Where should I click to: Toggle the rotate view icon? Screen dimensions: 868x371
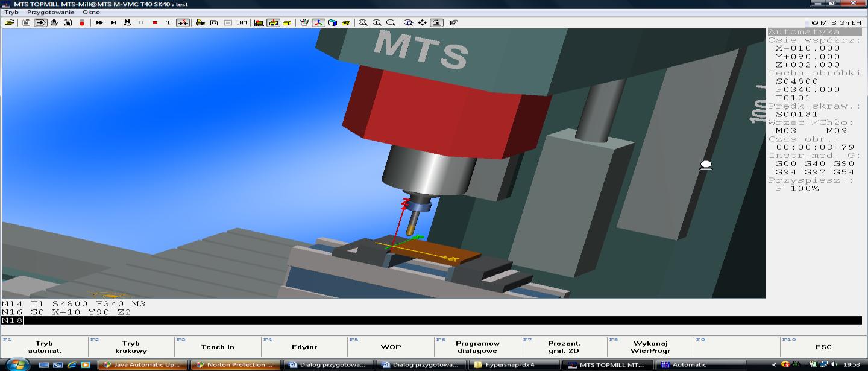tap(437, 22)
